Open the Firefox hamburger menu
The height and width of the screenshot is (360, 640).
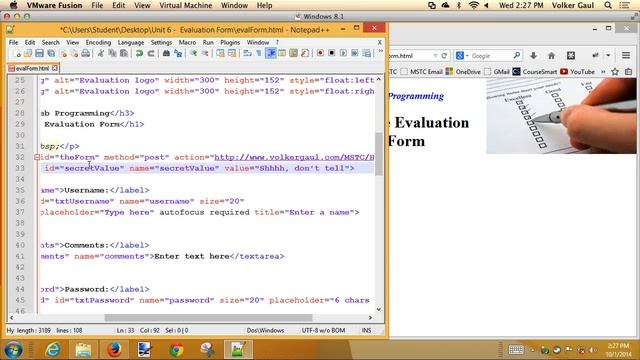coord(626,56)
